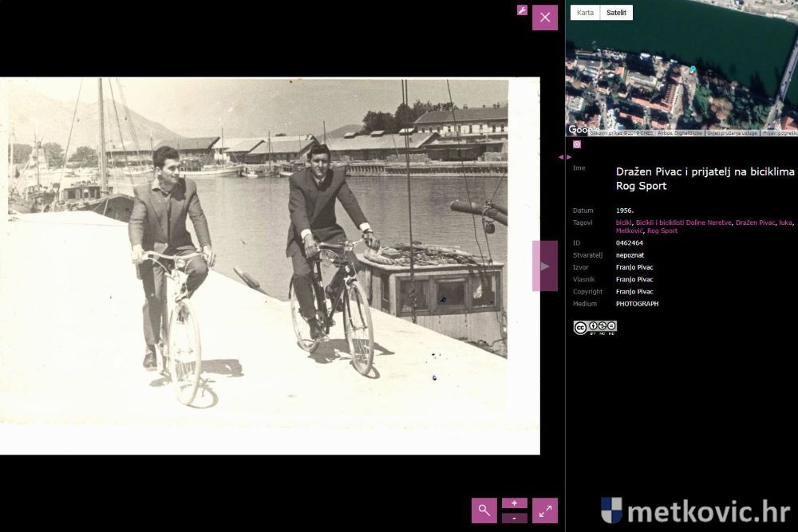The height and width of the screenshot is (532, 798).
Task: Open 'Bicikli i biciklisti Doline Neretve' tag
Action: pyautogui.click(x=683, y=223)
